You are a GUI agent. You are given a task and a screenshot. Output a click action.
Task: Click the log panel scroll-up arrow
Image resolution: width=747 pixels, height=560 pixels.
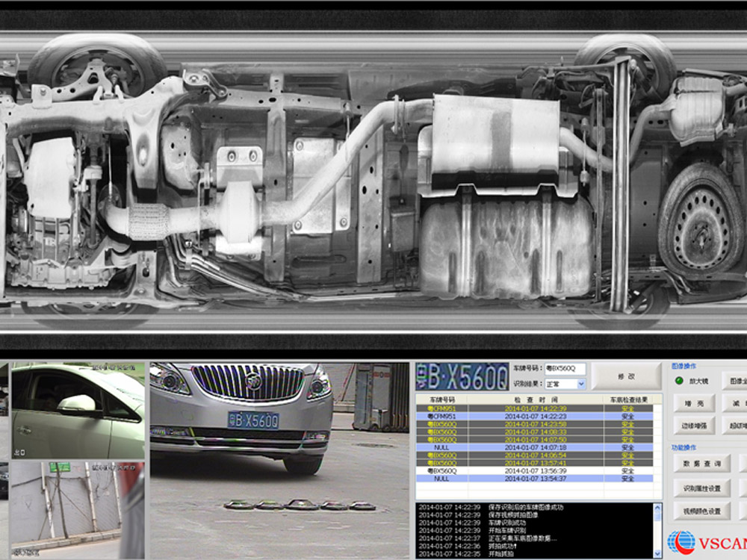(x=657, y=508)
